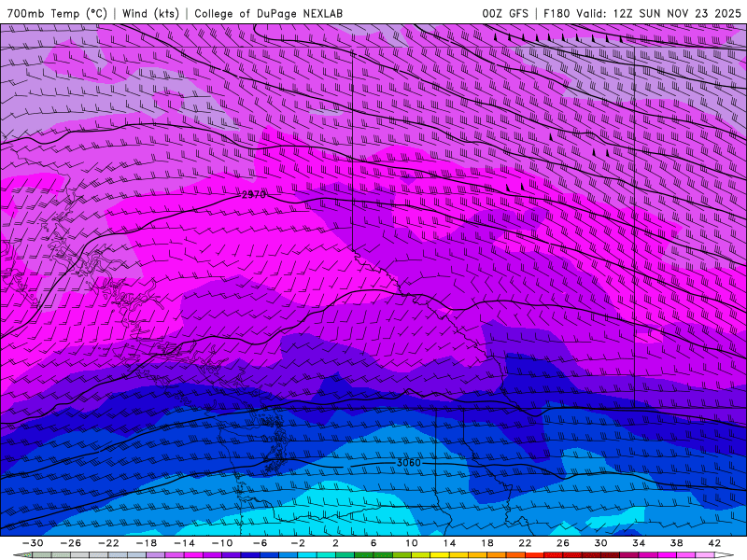This screenshot has width=747, height=560.
Task: Click the 22 value on the color scale
Action: point(525,543)
